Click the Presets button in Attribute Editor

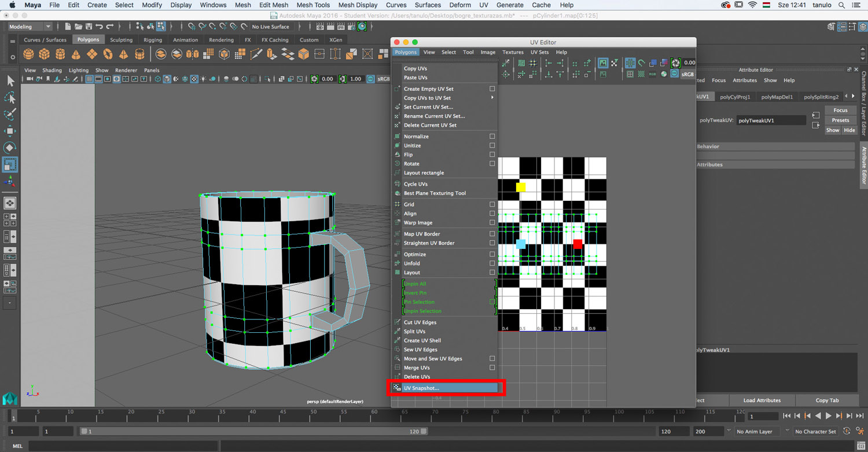pyautogui.click(x=840, y=120)
